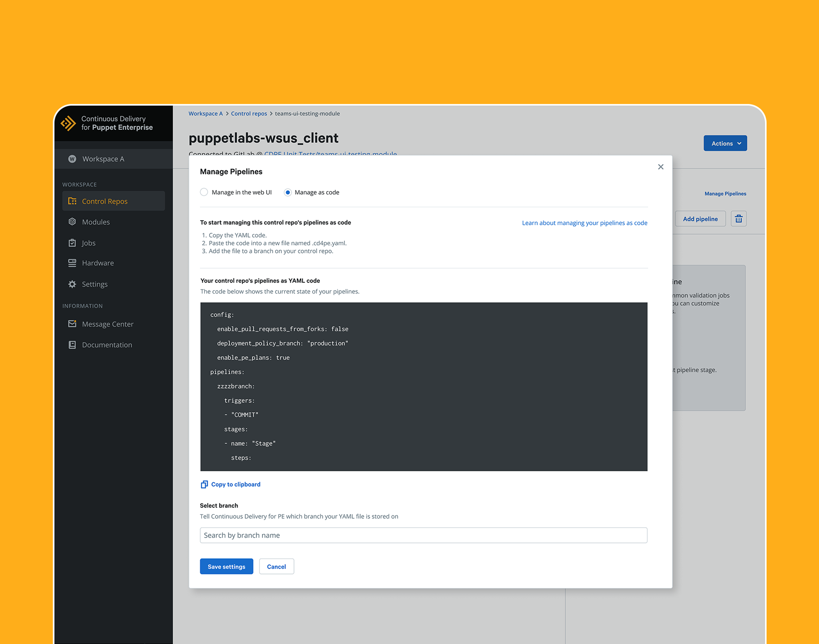Viewport: 819px width, 644px height.
Task: Click inside the YAML code block
Action: tap(424, 386)
